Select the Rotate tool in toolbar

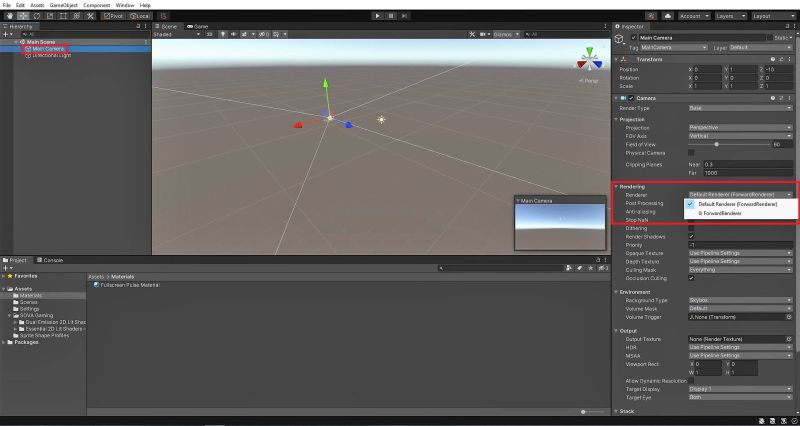point(37,16)
